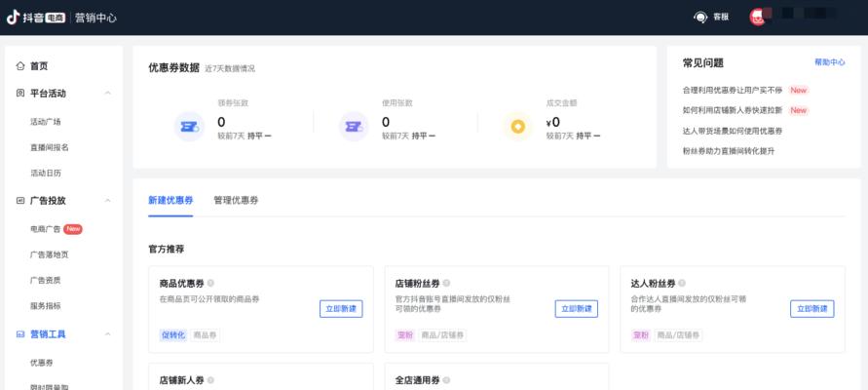Collapse the 营销工具 menu chevron
The height and width of the screenshot is (390, 868).
(108, 334)
